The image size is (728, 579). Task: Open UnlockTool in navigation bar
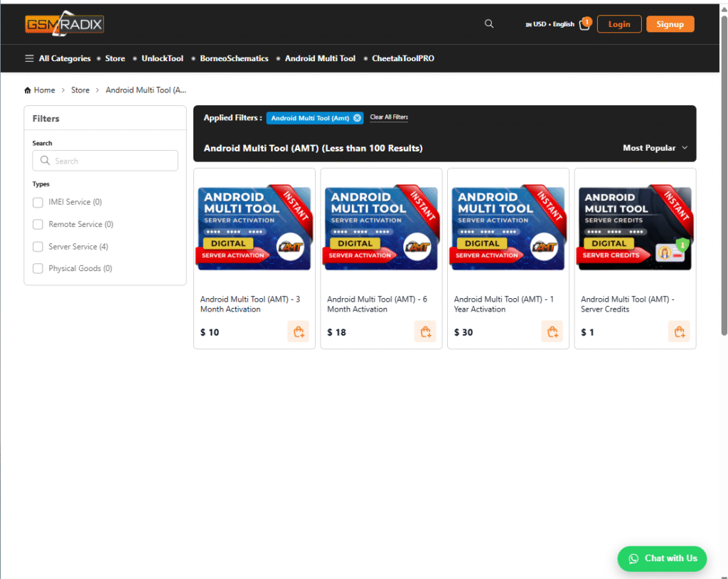point(162,58)
